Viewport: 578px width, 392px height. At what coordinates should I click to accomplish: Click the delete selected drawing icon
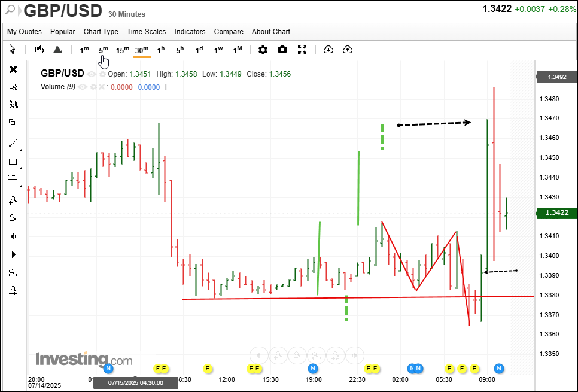(x=13, y=87)
